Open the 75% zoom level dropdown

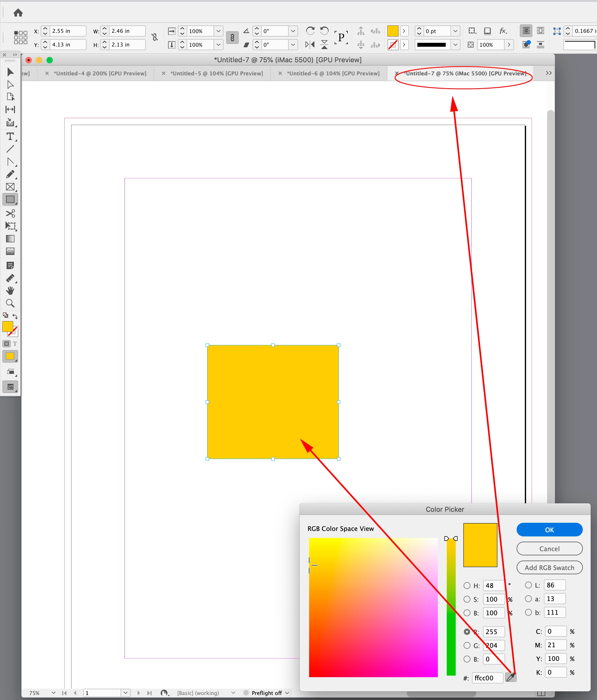tap(53, 693)
